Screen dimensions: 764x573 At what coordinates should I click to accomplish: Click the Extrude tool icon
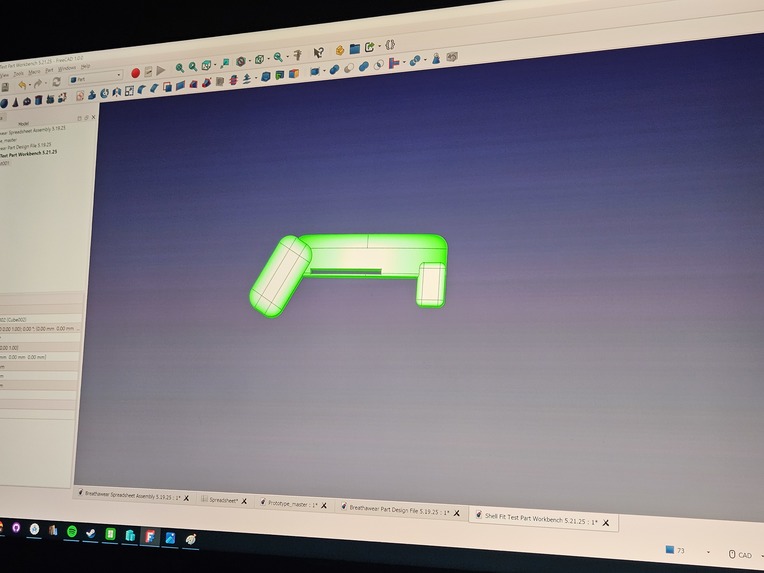tap(92, 95)
